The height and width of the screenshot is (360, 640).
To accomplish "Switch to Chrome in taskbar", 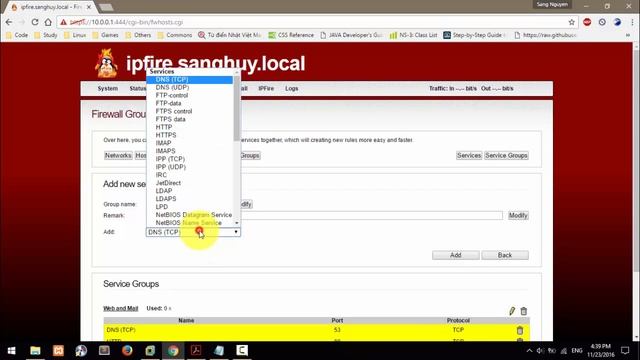I will click(x=173, y=351).
